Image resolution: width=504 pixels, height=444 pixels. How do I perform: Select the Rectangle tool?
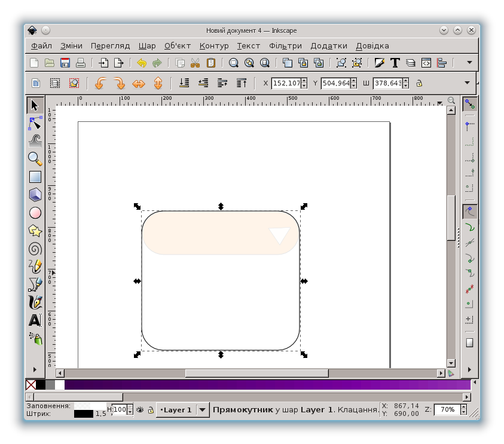click(35, 177)
